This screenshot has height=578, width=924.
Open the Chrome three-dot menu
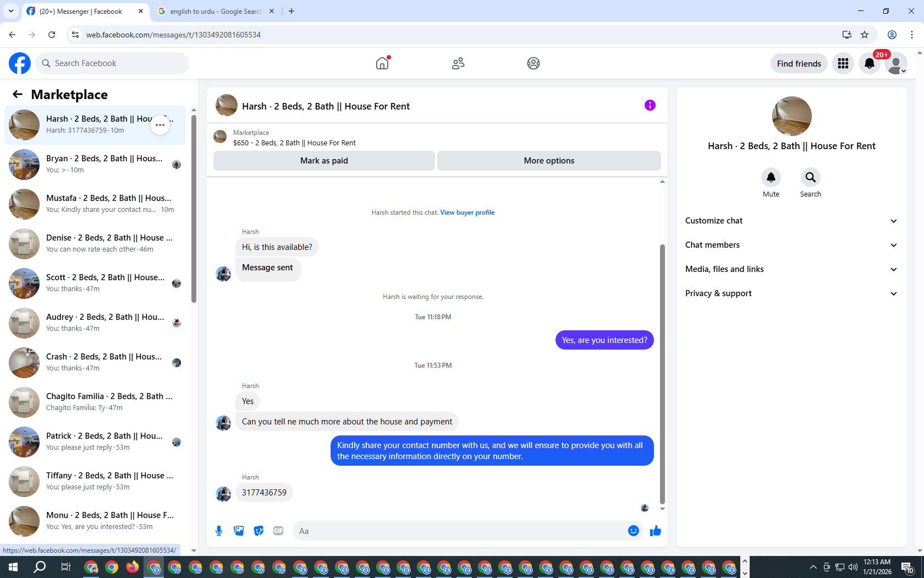tap(912, 35)
